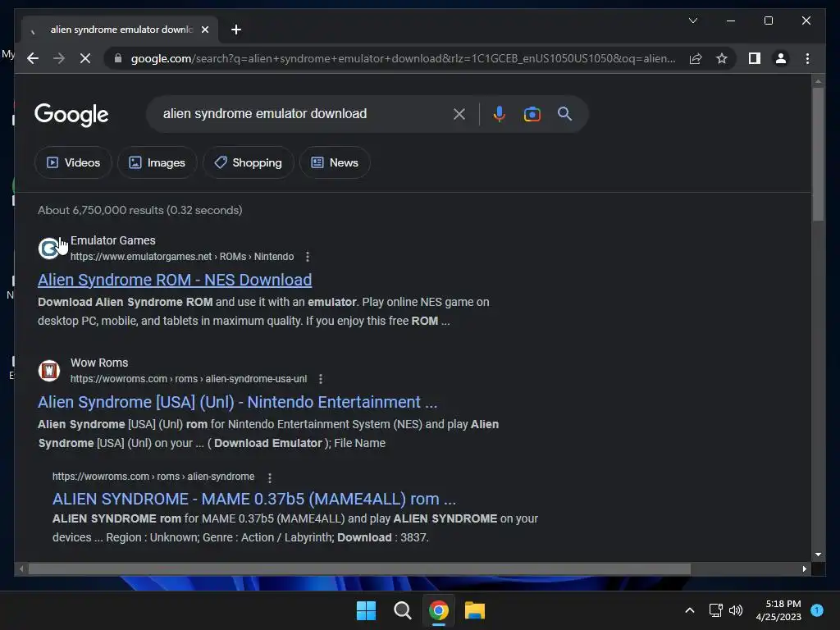The width and height of the screenshot is (840, 630).
Task: Click the browser address bar URL
Action: coord(403,58)
